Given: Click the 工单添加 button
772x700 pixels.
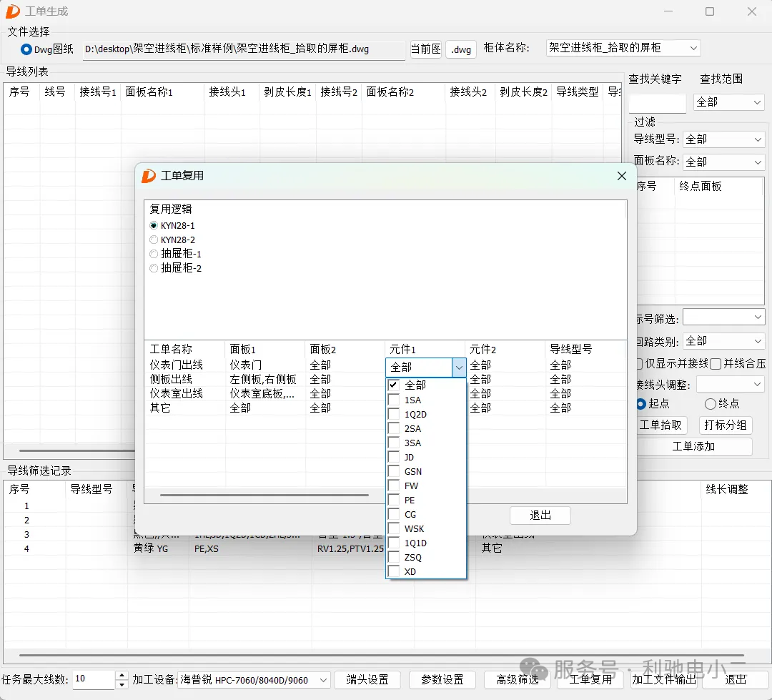Looking at the screenshot, I should (x=693, y=446).
